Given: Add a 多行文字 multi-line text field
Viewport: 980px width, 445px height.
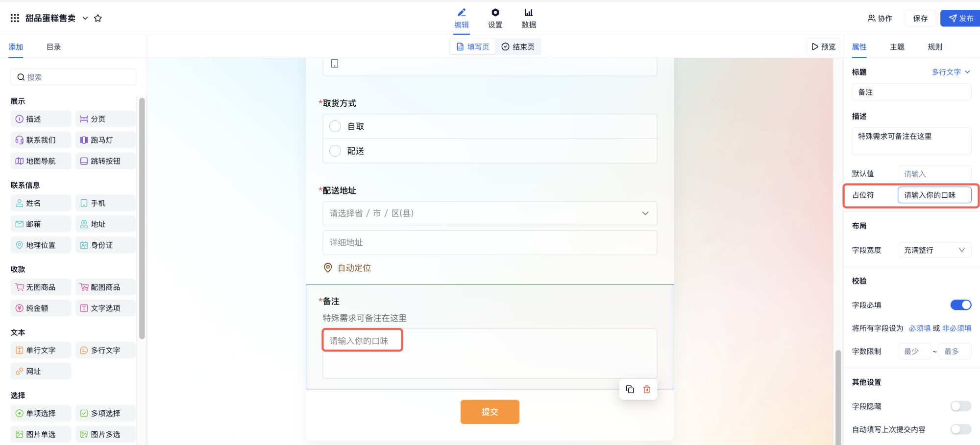Looking at the screenshot, I should pos(105,351).
